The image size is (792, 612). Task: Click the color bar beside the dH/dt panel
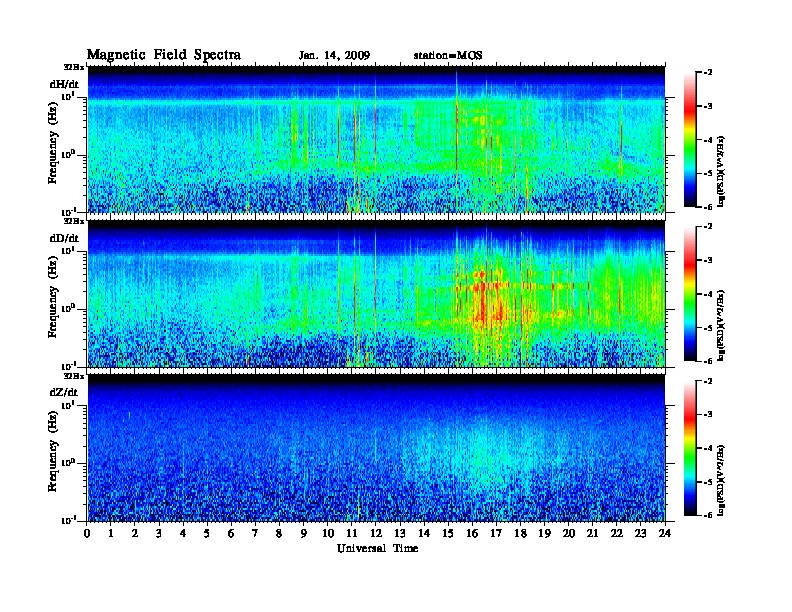(690, 139)
